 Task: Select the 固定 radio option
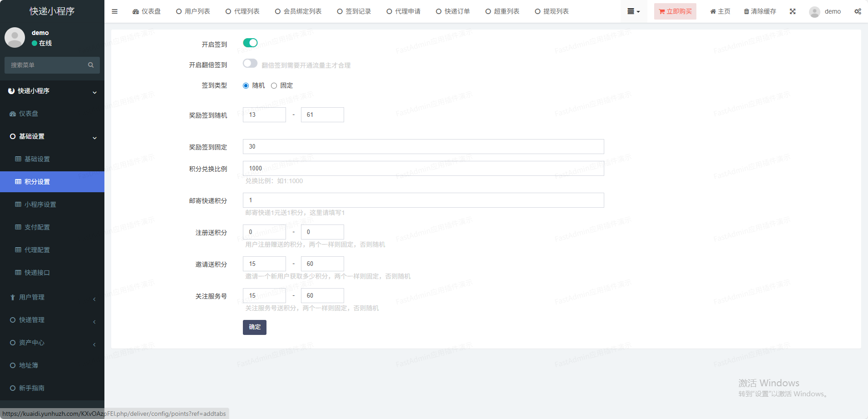pyautogui.click(x=274, y=85)
